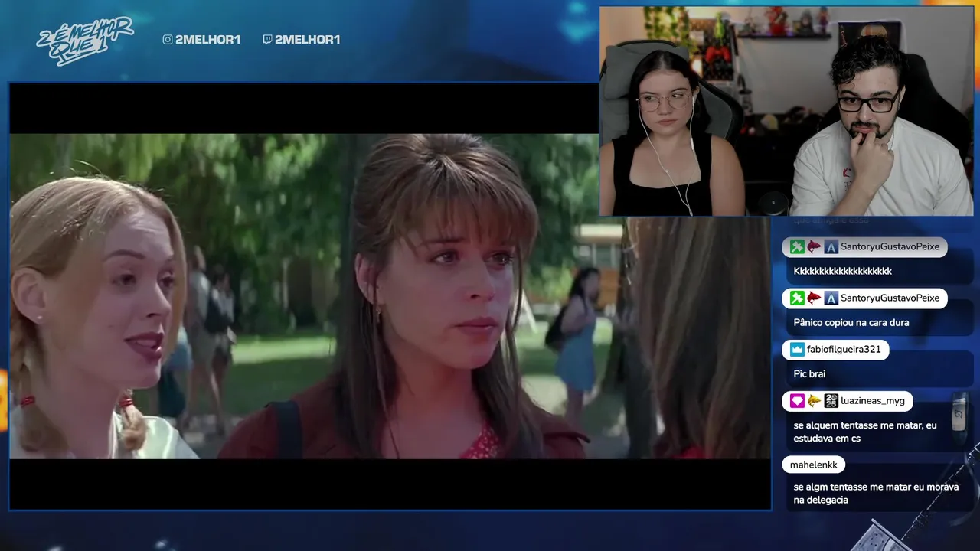This screenshot has height=551, width=980.
Task: Click pink diamond badge beside luazineas_myg
Action: coord(797,400)
